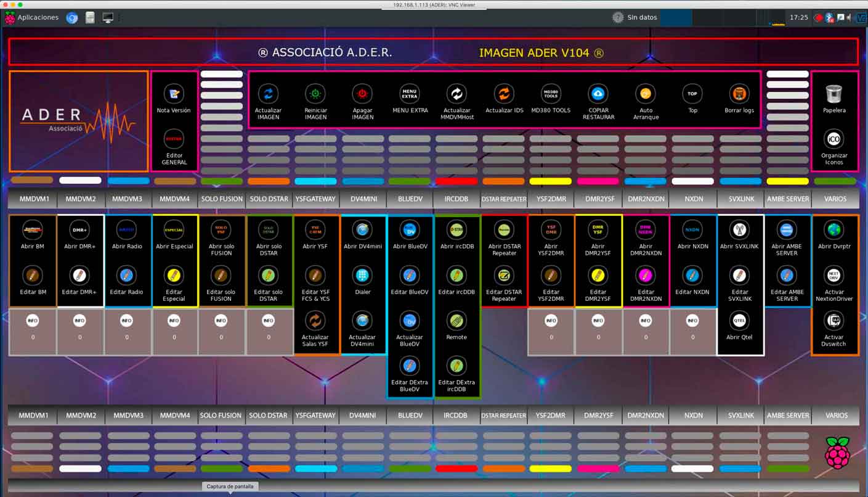Launch Abrir solo FUSION

[x=221, y=230]
